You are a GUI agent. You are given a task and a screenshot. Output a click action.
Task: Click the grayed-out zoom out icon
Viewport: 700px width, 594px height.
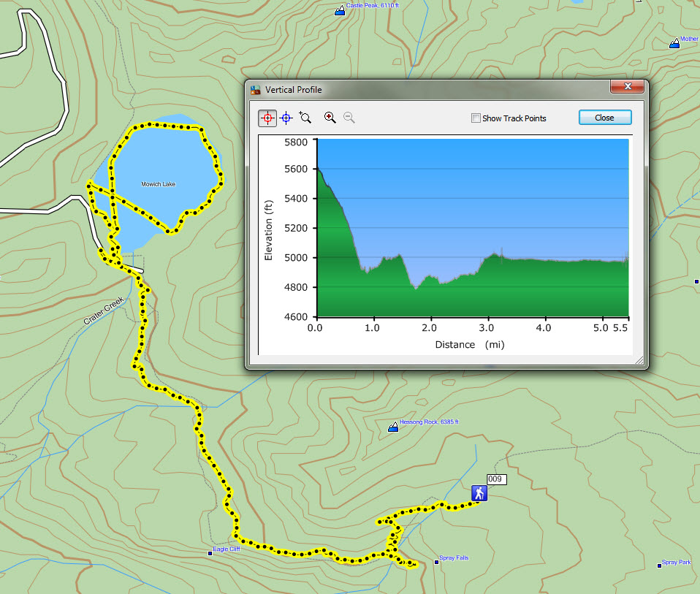point(349,118)
